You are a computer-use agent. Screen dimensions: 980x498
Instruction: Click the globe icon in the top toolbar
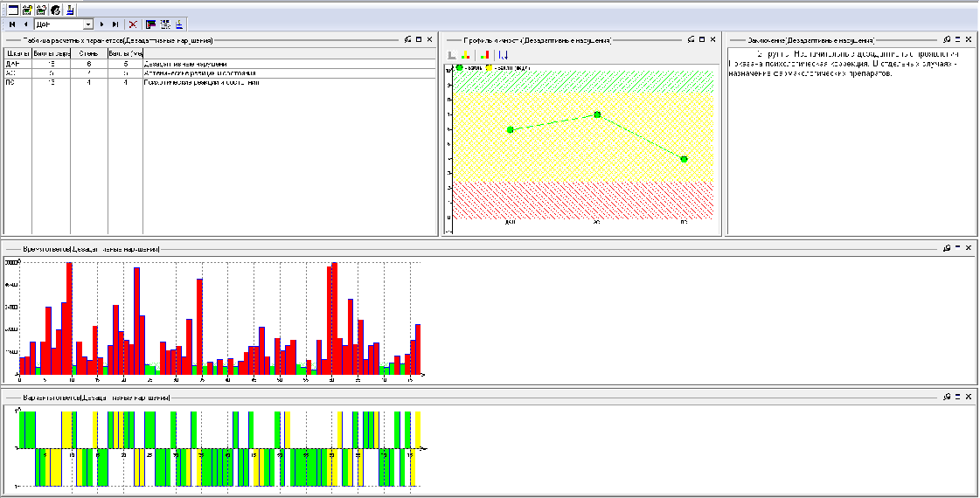click(x=55, y=9)
